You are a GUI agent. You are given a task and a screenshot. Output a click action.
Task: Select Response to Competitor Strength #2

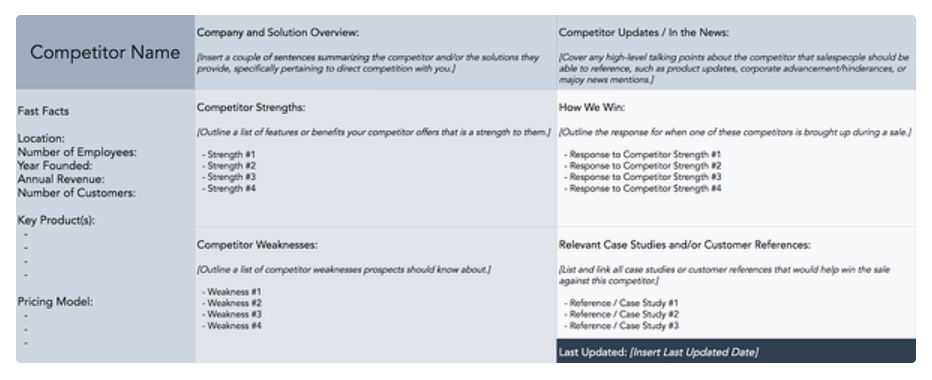643,166
